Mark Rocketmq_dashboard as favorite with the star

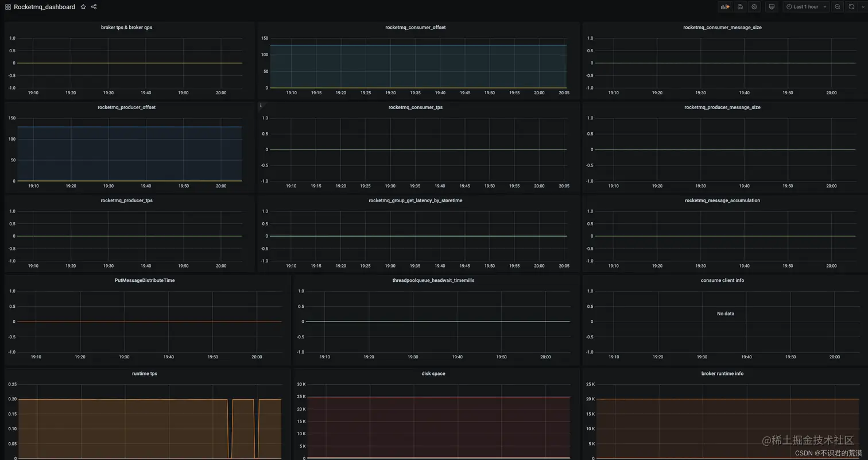83,7
